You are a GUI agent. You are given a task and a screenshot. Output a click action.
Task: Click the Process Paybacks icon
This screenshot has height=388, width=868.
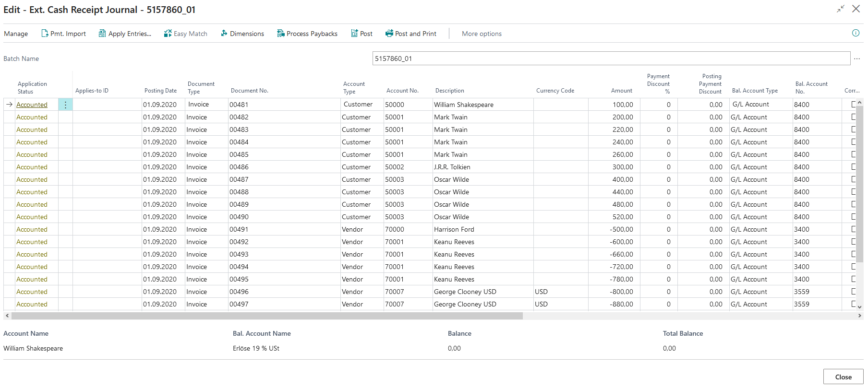(x=281, y=34)
